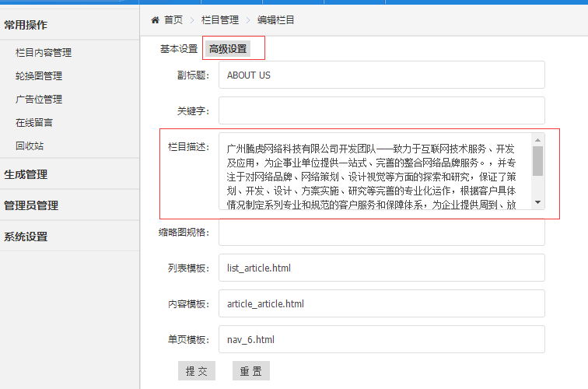Image resolution: width=588 pixels, height=389 pixels.
Task: Open 广告位管理 from the sidebar
Action: [x=39, y=100]
